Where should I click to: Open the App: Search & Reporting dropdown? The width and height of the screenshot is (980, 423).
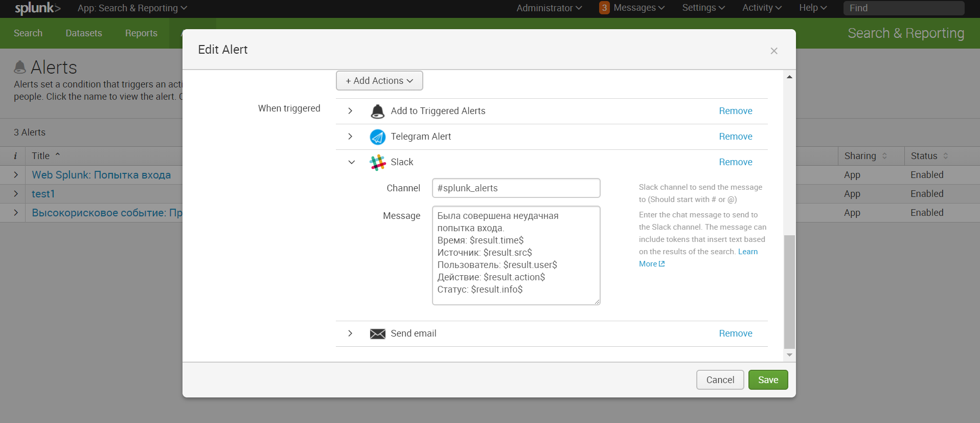tap(132, 8)
